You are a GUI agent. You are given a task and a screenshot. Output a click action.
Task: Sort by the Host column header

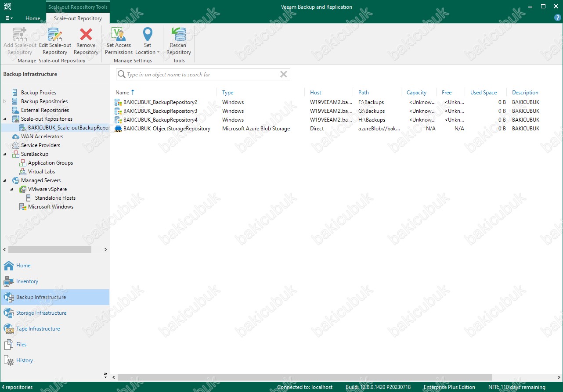[315, 93]
